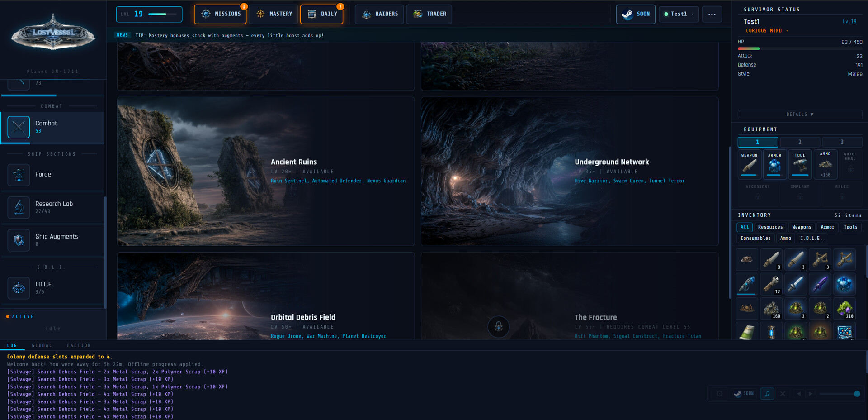This screenshot has width=868, height=420.
Task: Filter inventory by Weapons tab
Action: point(802,227)
